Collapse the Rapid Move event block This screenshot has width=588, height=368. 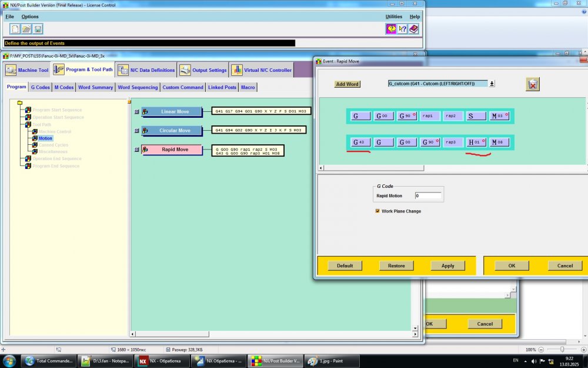pos(136,150)
